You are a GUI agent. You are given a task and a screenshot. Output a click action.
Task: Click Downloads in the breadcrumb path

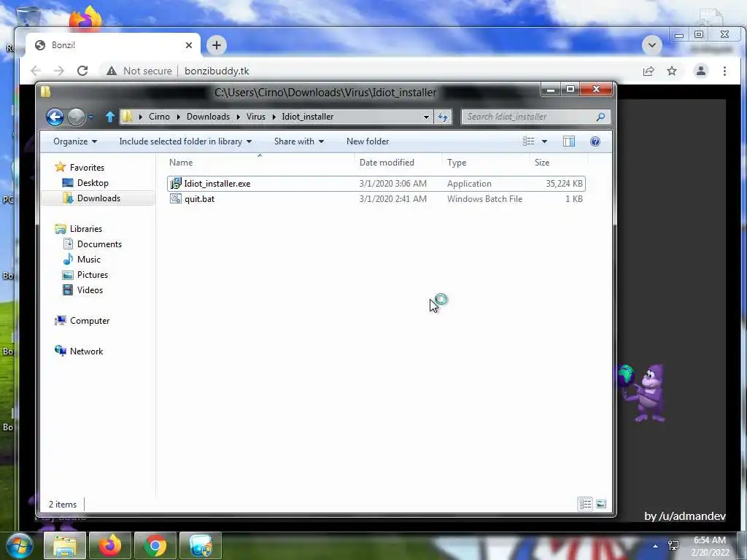click(208, 117)
